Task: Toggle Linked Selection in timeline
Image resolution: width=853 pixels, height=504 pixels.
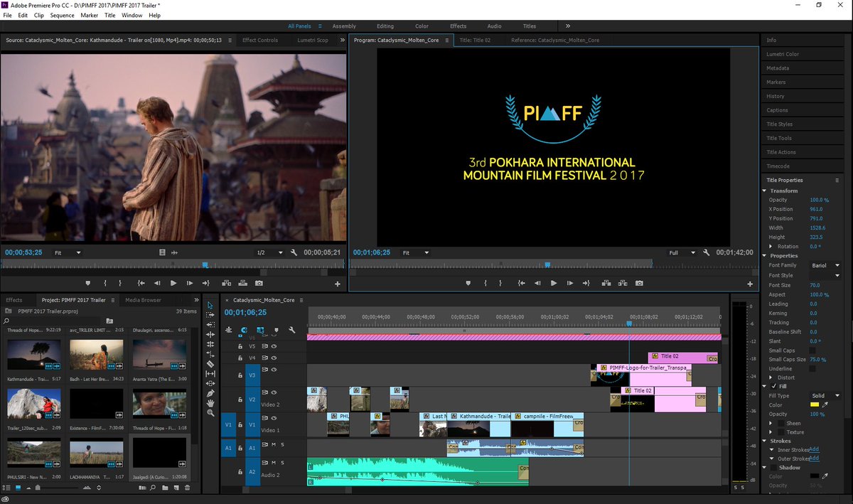Action: (260, 330)
